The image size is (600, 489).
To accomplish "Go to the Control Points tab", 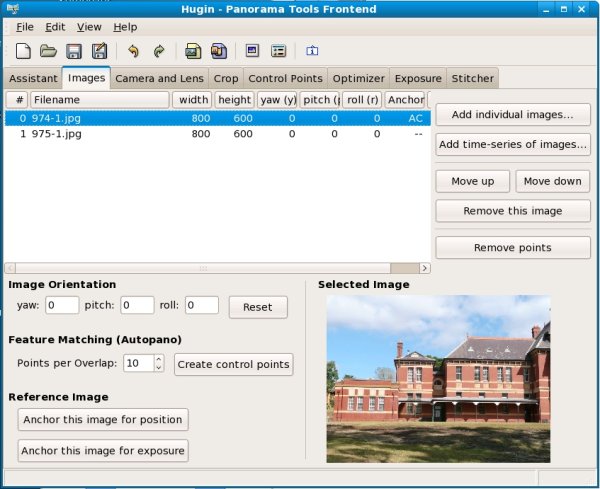I will tap(285, 78).
